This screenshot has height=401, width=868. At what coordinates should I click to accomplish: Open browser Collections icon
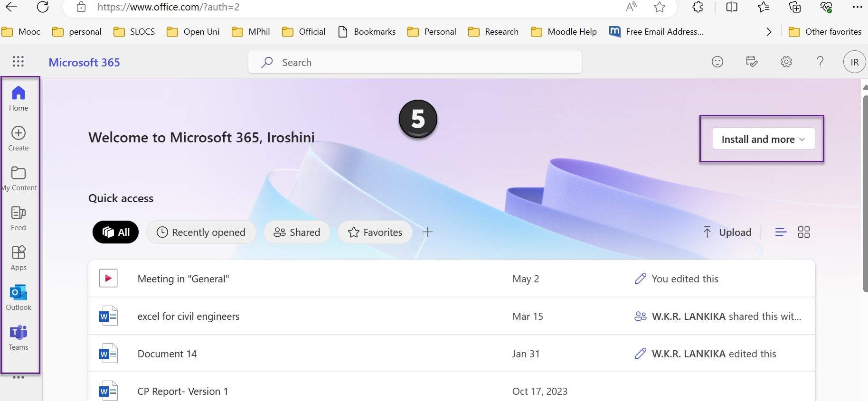tap(795, 7)
